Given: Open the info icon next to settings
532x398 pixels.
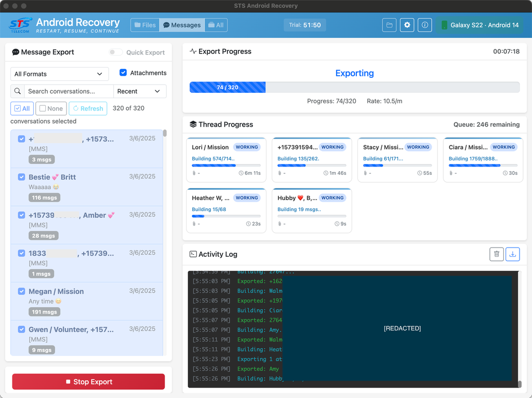Looking at the screenshot, I should click(424, 24).
